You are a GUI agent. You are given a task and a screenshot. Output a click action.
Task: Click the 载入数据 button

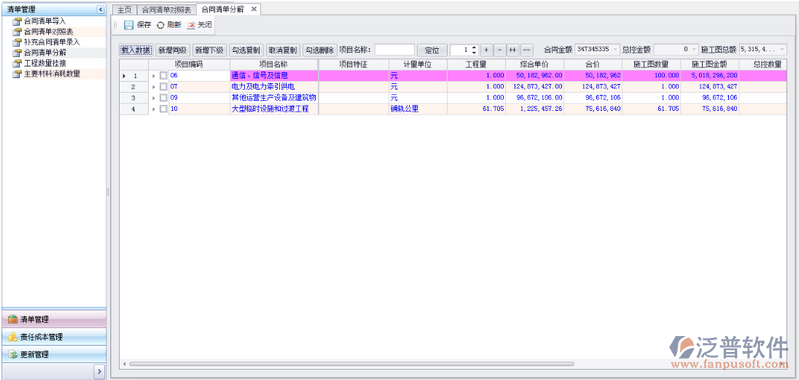coord(136,50)
